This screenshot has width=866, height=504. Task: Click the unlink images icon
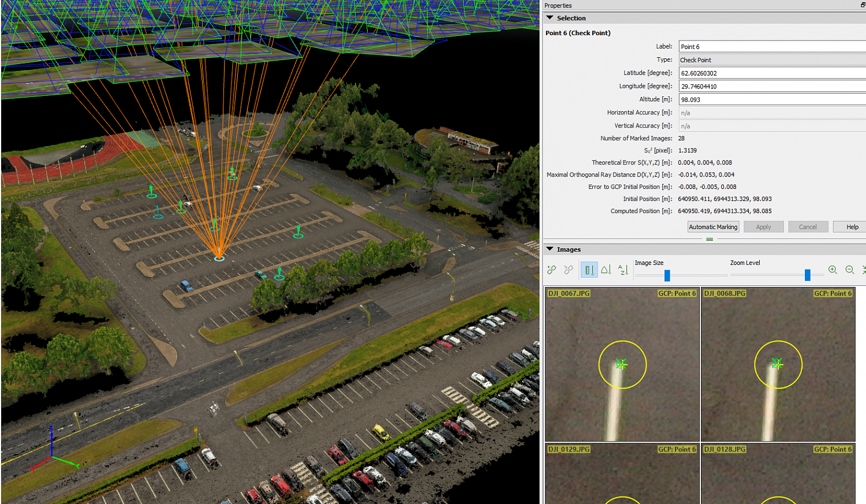[569, 270]
